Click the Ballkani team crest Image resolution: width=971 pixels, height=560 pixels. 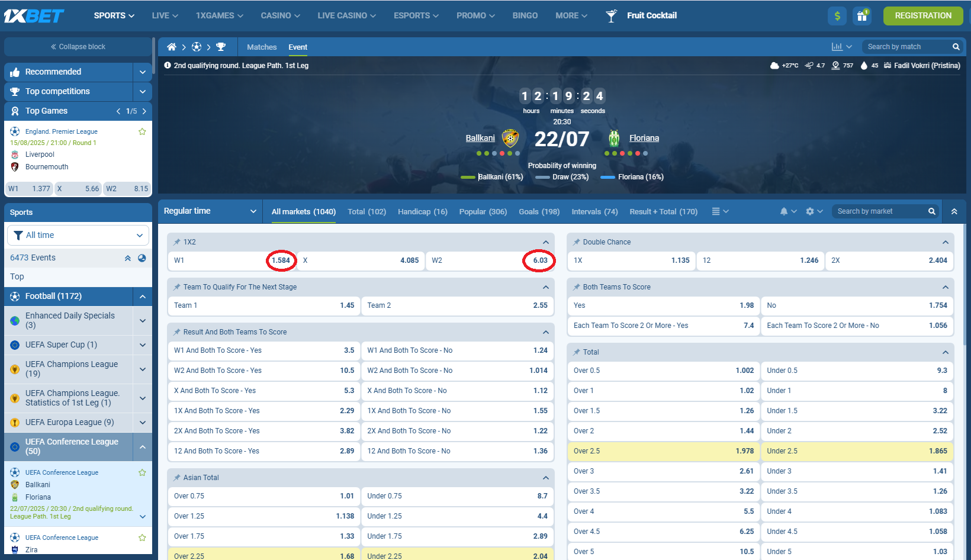510,139
